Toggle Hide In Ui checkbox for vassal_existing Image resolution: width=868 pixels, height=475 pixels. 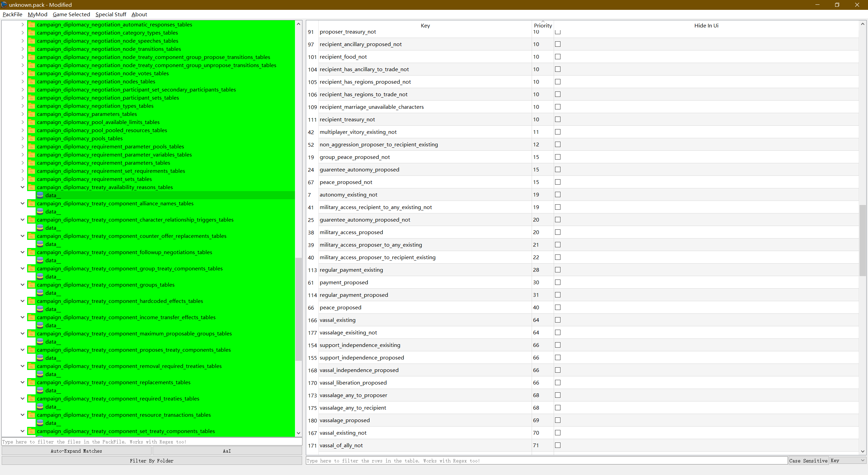point(558,320)
